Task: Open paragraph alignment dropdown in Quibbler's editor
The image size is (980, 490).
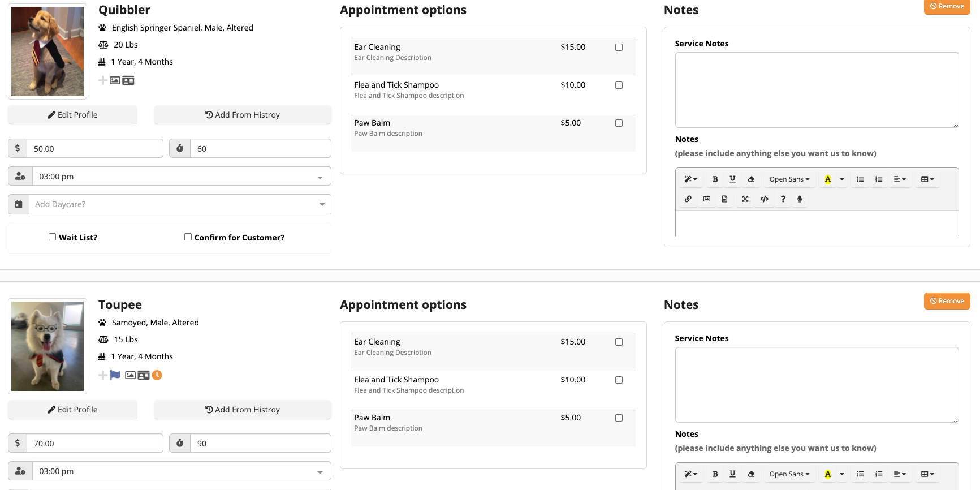Action: (x=900, y=179)
